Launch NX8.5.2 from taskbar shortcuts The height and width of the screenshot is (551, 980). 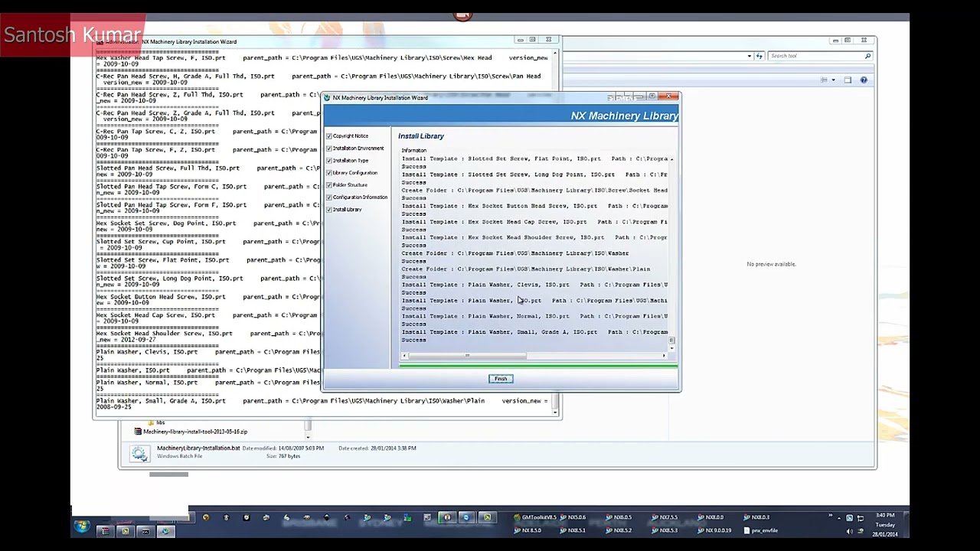(x=619, y=530)
